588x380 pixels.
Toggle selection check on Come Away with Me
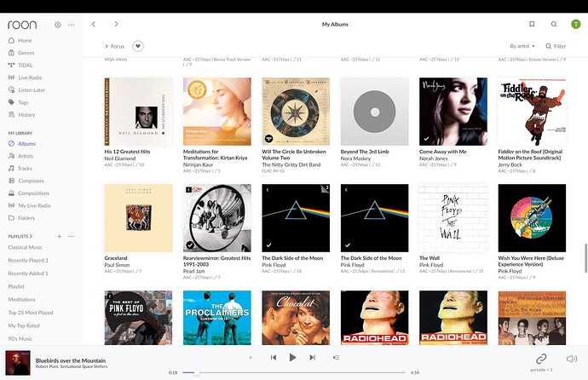click(x=426, y=139)
